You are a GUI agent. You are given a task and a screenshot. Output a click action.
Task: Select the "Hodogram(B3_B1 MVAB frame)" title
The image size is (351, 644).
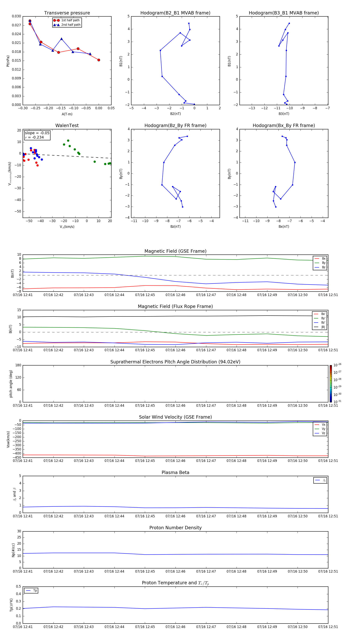(x=284, y=13)
